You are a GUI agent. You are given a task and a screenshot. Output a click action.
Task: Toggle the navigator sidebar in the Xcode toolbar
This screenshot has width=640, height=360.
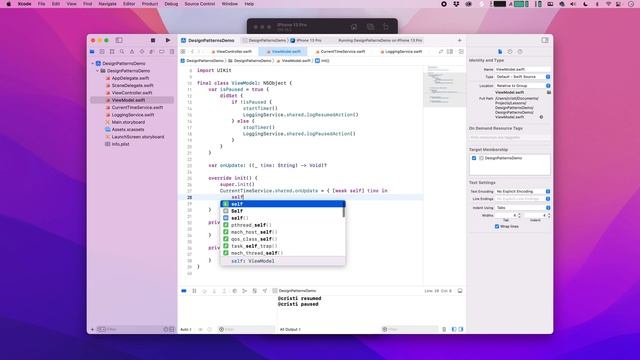[x=119, y=40]
